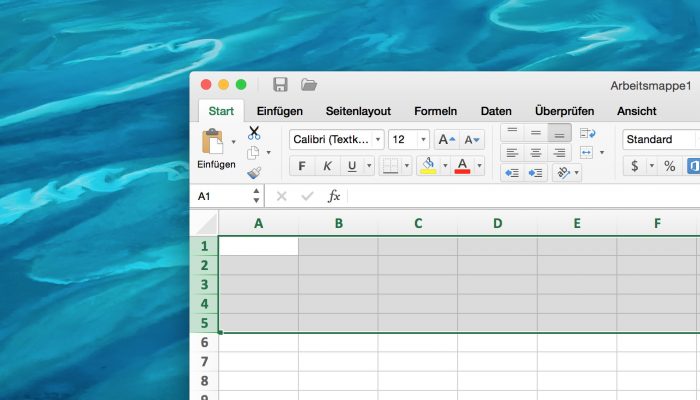
Task: Open the underline style dropdown arrow
Action: pyautogui.click(x=369, y=166)
